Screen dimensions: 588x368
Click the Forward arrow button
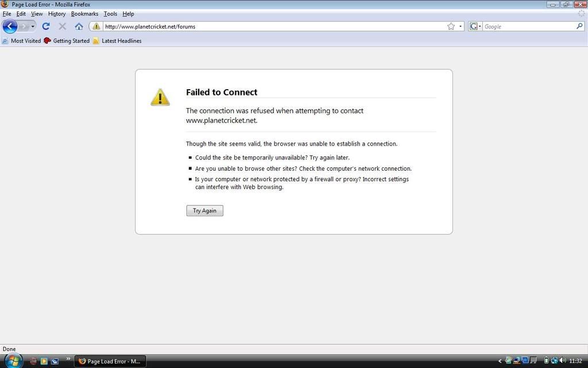point(24,26)
